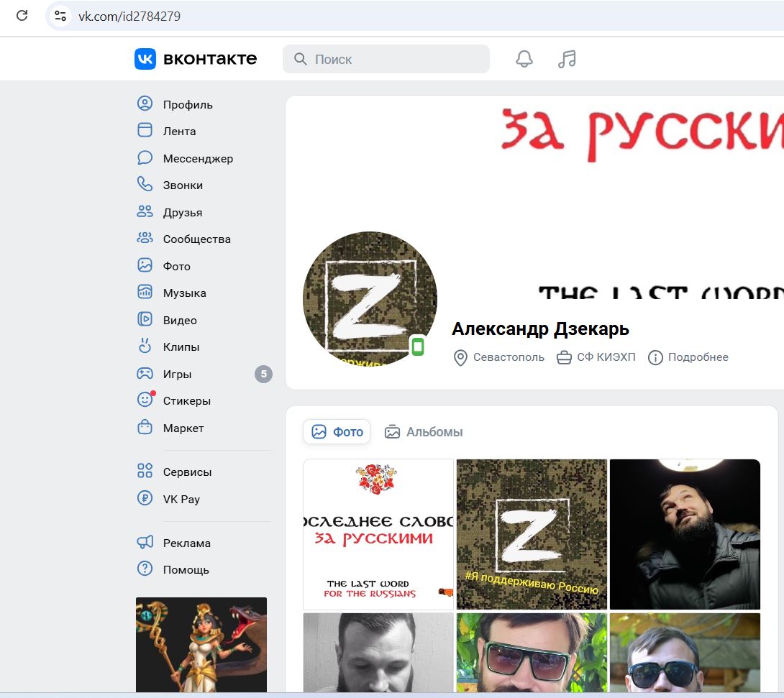Click the Мессенджер chat bubble icon
The height and width of the screenshot is (698, 784).
[x=145, y=157]
